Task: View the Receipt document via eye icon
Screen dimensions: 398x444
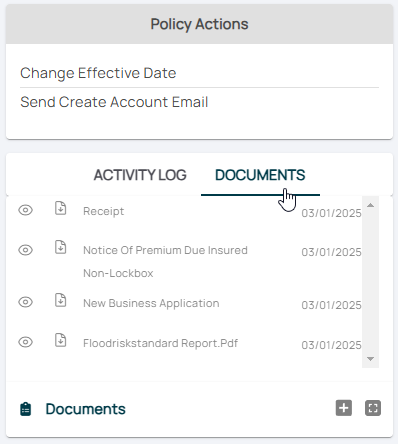Action: (x=25, y=210)
